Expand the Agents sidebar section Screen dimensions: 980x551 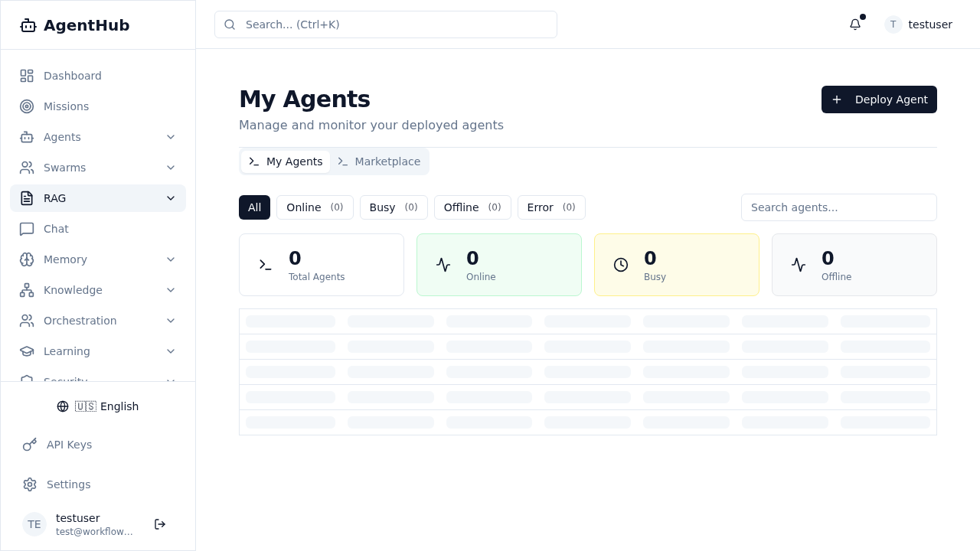(x=171, y=137)
